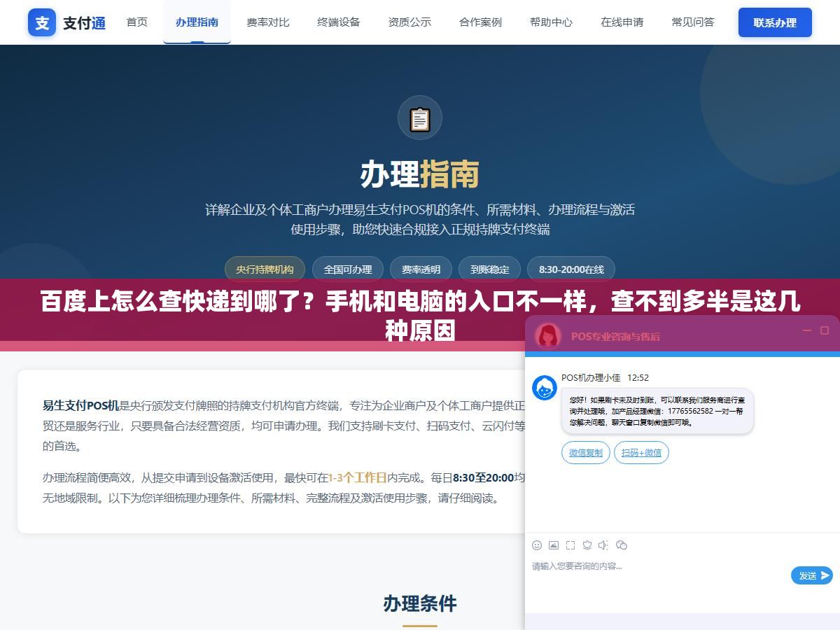Click the 央行持牌机构 pill tag
Image resolution: width=840 pixels, height=630 pixels.
pyautogui.click(x=265, y=269)
